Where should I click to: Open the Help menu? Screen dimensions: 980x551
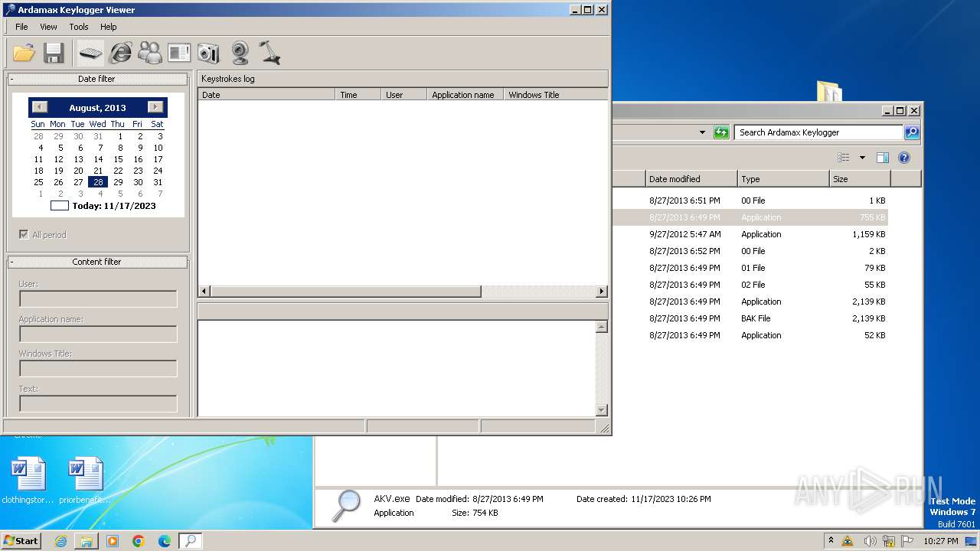point(109,27)
